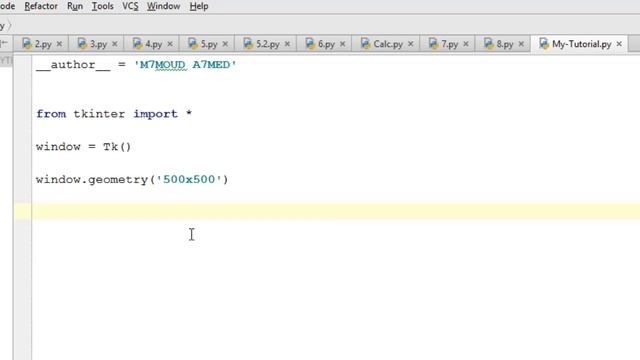The width and height of the screenshot is (640, 360).
Task: Click the '500x500' geometry string
Action: (189, 179)
